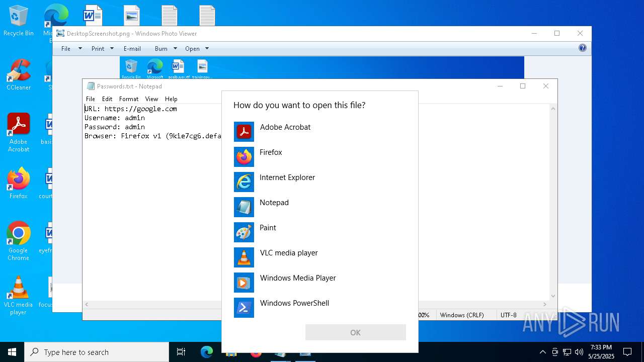Screen dimensions: 644x362
Task: Click the 'Password: admin' text line
Action: click(115, 127)
